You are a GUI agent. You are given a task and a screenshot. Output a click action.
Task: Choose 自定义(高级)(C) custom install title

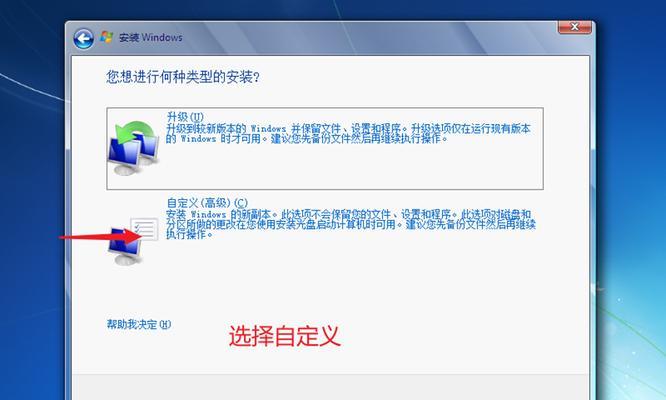pos(207,203)
